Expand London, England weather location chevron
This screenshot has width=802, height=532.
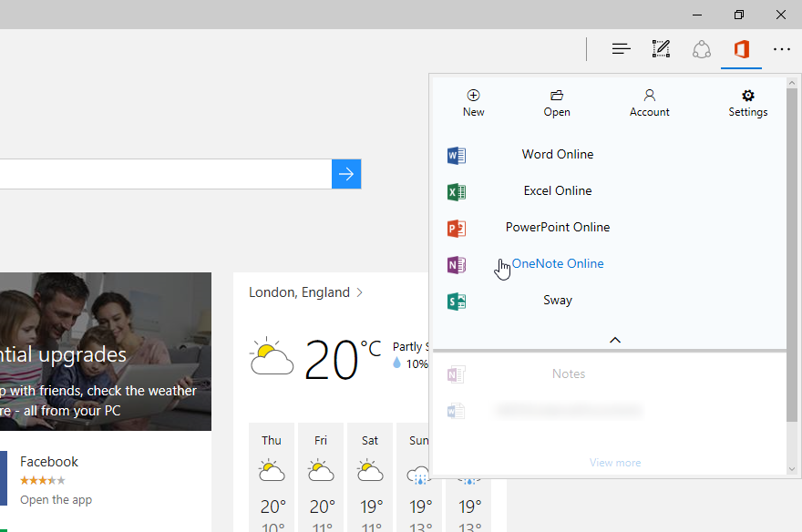[360, 292]
